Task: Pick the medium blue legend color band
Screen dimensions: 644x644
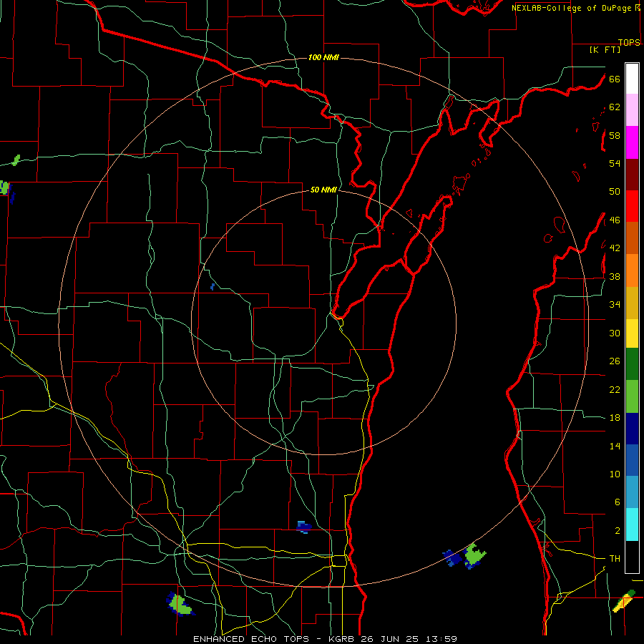Action: 632,460
